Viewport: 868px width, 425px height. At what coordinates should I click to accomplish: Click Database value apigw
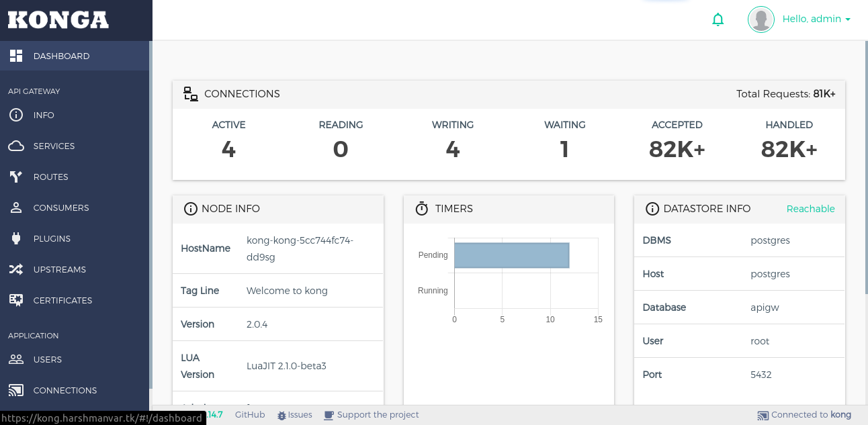pyautogui.click(x=765, y=308)
